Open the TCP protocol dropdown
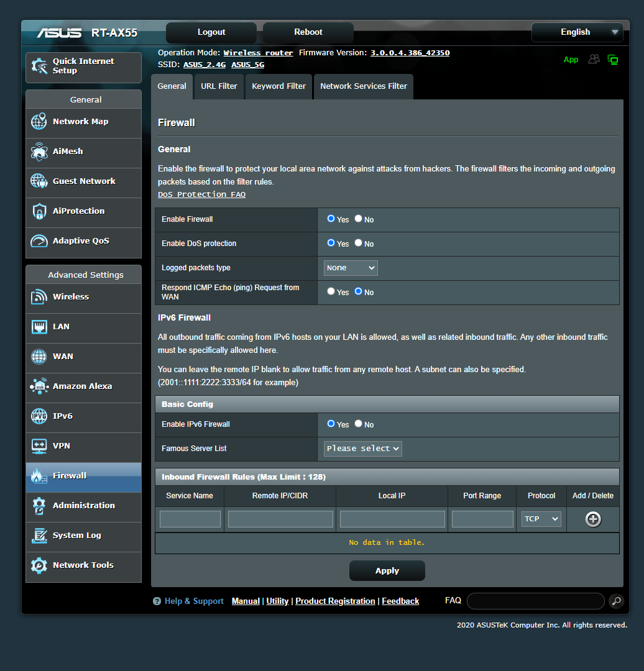The image size is (644, 671). (541, 519)
